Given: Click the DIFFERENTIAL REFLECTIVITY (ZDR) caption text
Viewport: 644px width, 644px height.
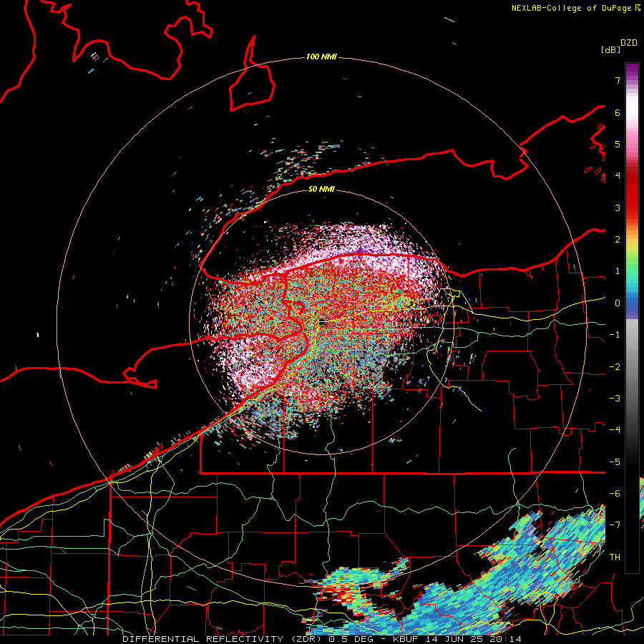Looking at the screenshot, I should pyautogui.click(x=223, y=639).
